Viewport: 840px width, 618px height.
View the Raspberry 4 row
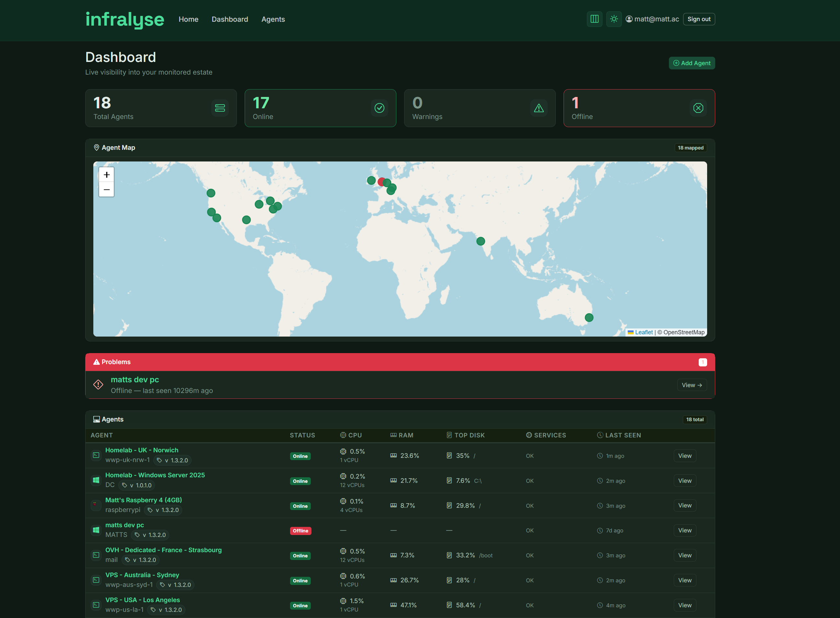pos(684,505)
